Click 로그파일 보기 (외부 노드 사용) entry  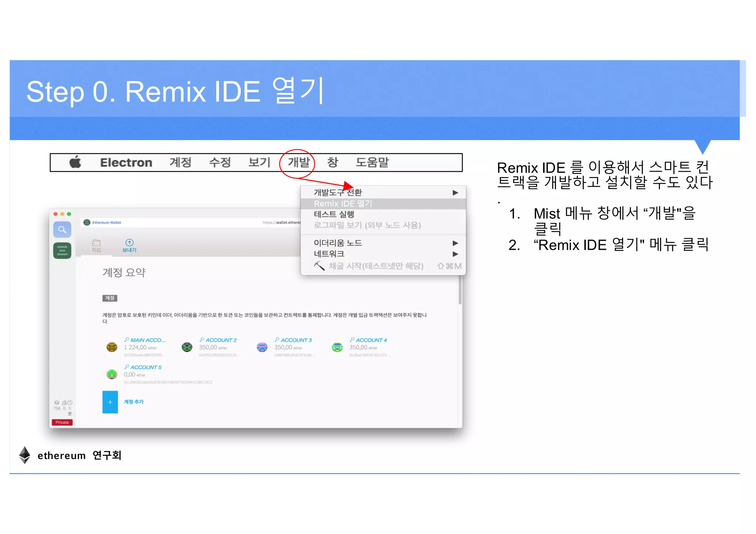[x=383, y=225]
